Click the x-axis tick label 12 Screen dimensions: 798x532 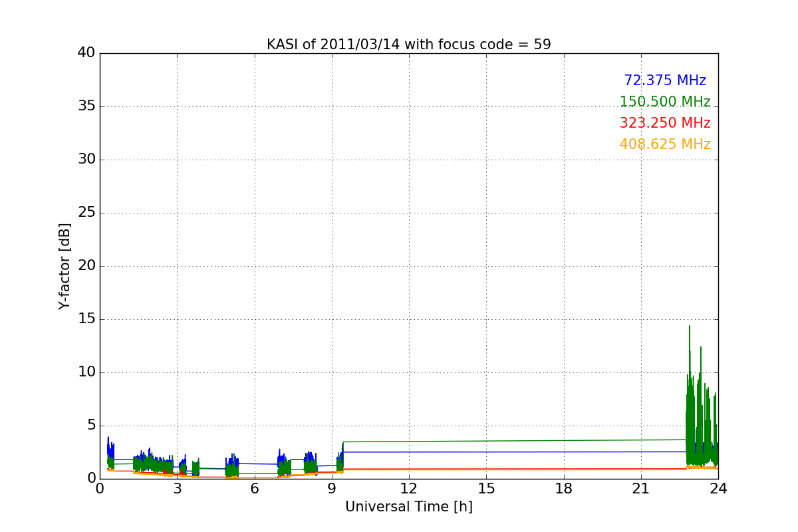[409, 488]
